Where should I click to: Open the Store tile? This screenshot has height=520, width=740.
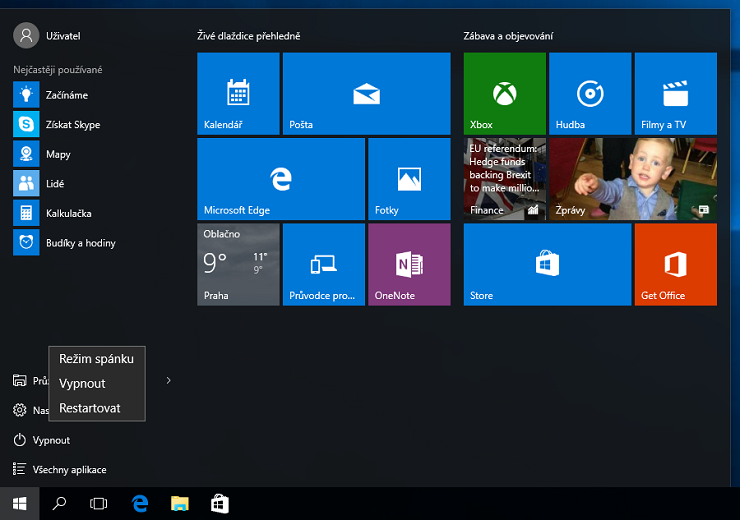click(547, 264)
